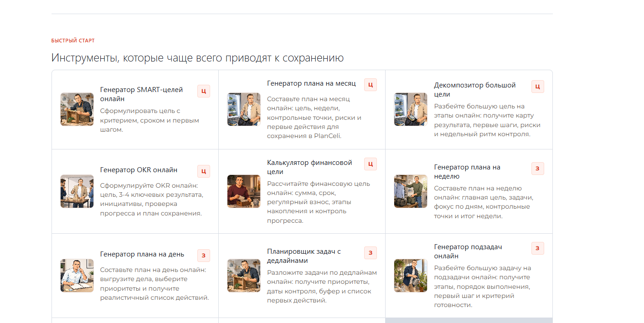Open thumbnail of Генератор плана на месяц
644x323 pixels.
[x=244, y=109]
